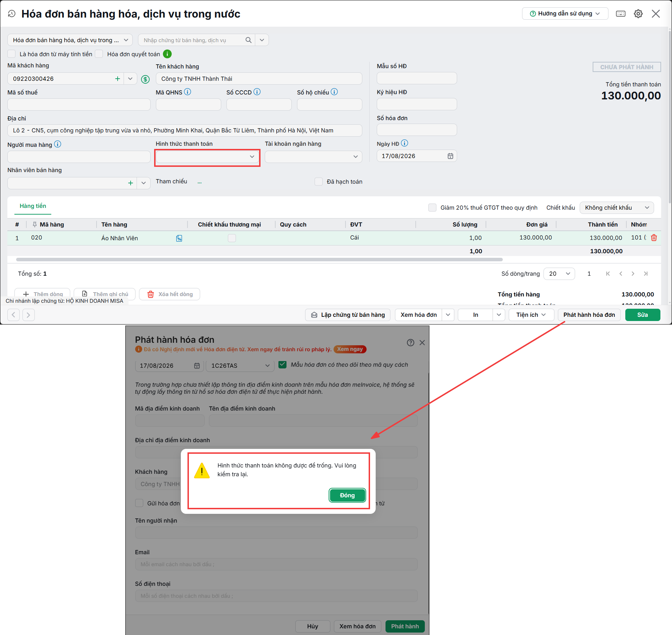Click the tax percent icon beside Áo Nhân Viên

tap(179, 238)
